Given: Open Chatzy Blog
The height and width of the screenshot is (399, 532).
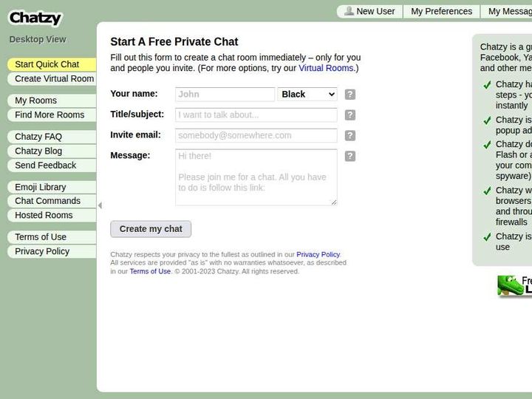Looking at the screenshot, I should click(x=52, y=151).
